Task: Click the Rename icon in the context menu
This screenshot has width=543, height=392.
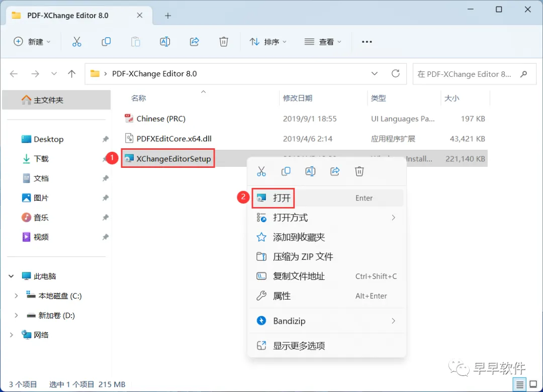Action: (x=310, y=171)
